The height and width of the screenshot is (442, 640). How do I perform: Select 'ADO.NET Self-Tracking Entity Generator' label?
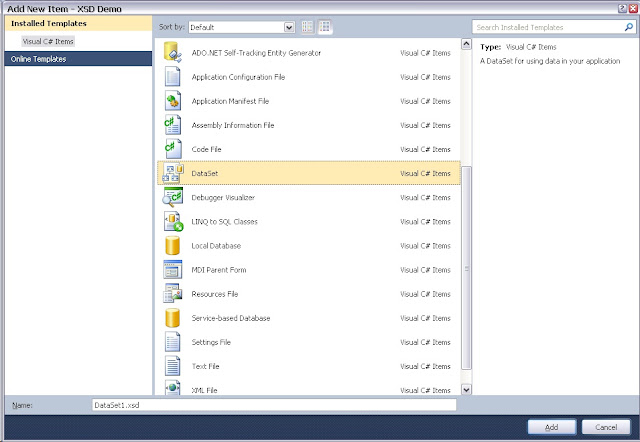256,53
